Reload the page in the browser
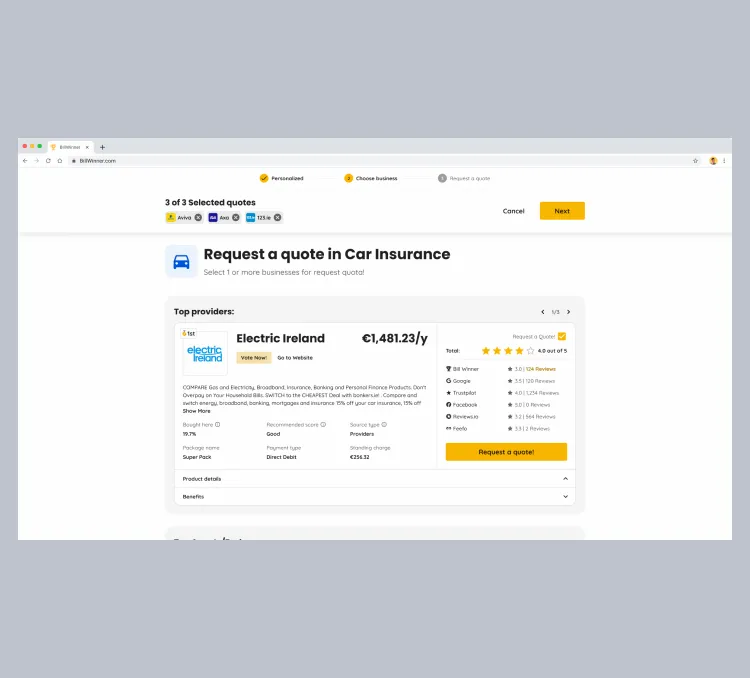This screenshot has height=678, width=750. pos(48,160)
